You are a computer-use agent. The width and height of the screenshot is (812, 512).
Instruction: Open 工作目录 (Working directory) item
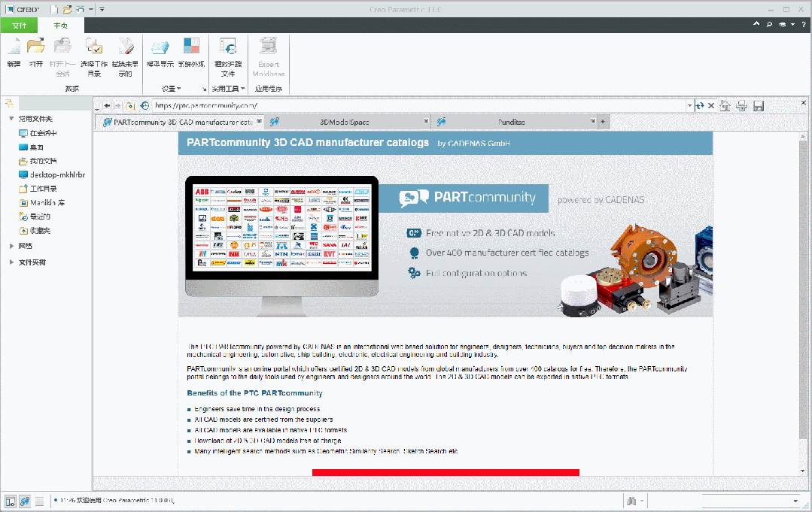[38, 189]
